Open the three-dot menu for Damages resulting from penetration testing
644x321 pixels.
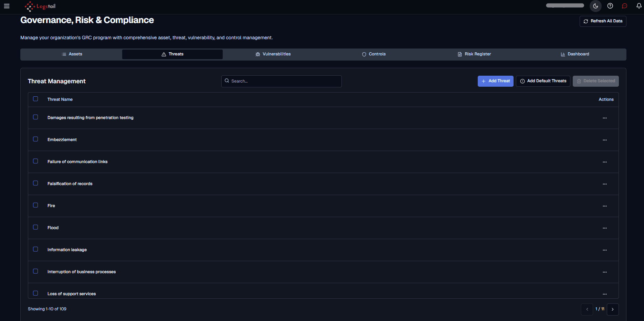[605, 118]
